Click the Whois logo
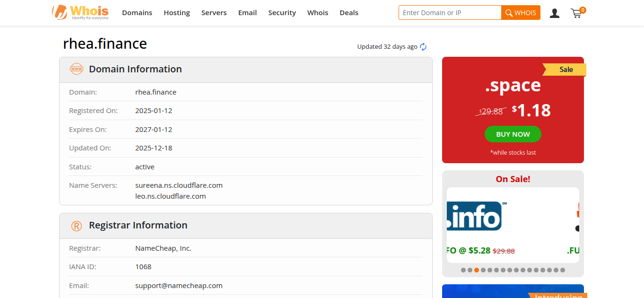This screenshot has width=644, height=298. tap(80, 12)
